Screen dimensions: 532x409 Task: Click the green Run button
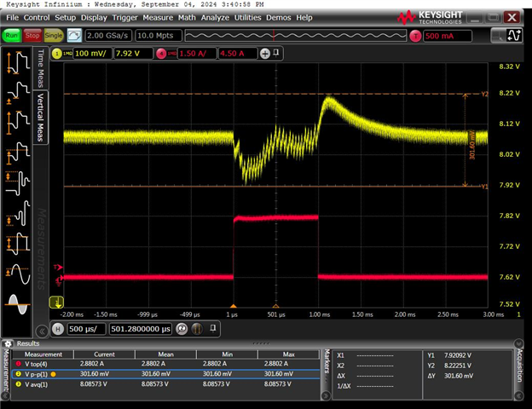(12, 35)
